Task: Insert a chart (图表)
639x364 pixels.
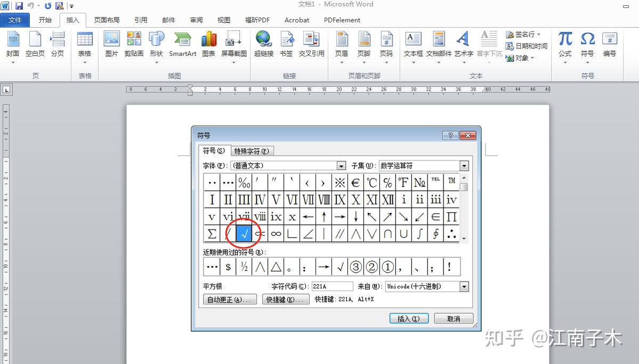Action: coord(208,45)
